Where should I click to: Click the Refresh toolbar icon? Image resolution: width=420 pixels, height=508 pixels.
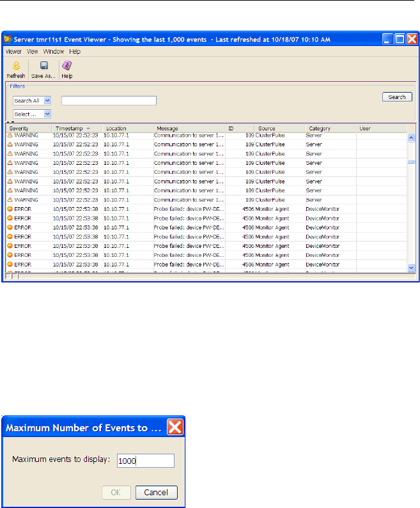pyautogui.click(x=16, y=66)
